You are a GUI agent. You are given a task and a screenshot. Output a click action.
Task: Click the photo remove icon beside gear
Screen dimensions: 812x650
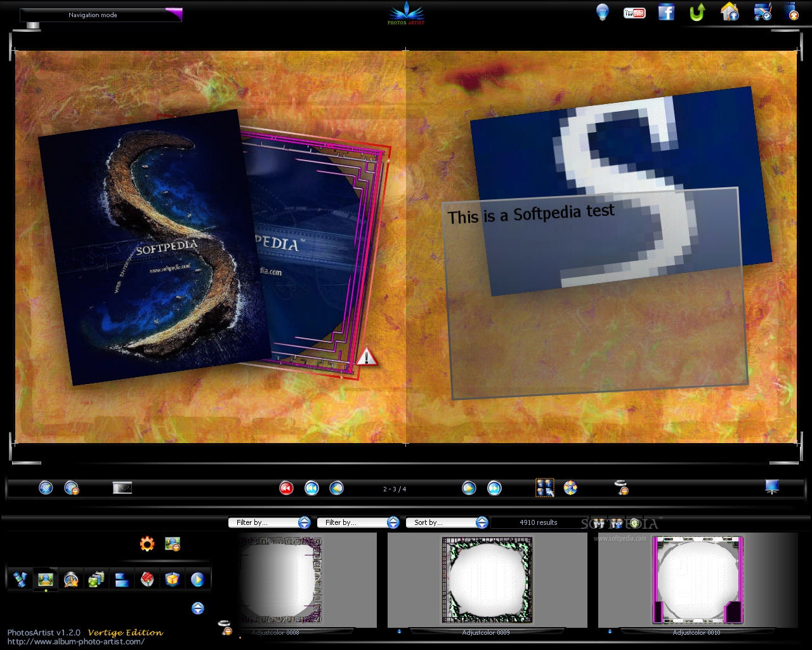(x=173, y=544)
